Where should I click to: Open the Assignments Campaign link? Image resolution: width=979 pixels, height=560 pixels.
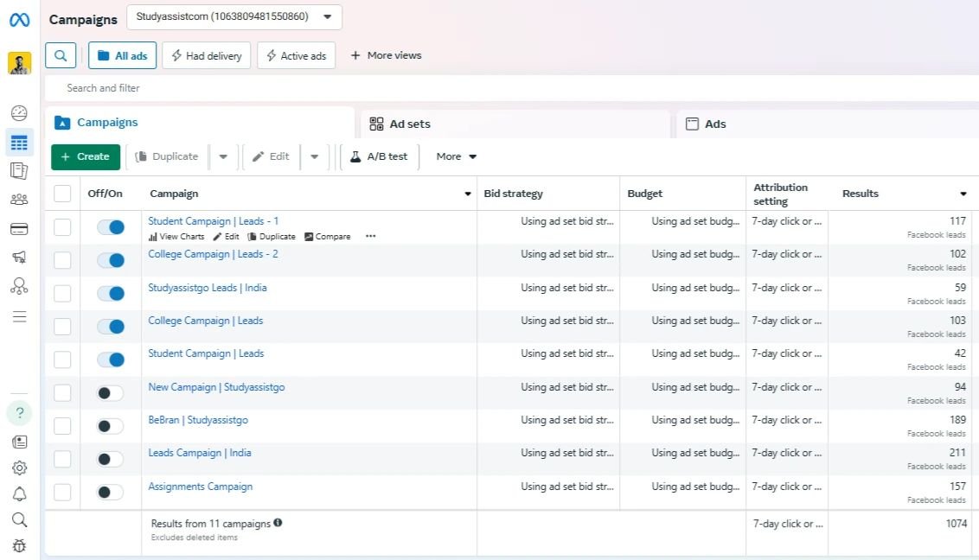click(201, 487)
